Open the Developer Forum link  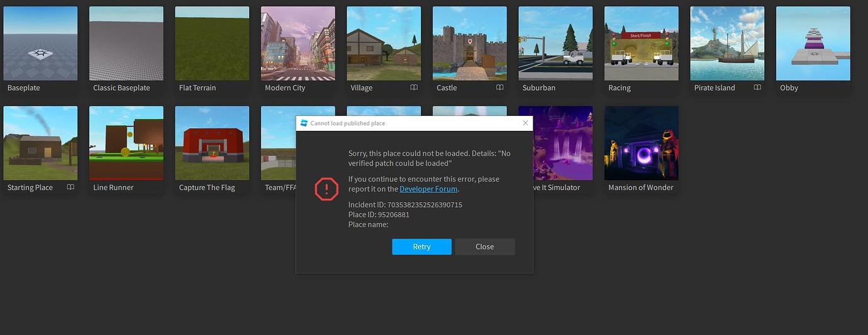(428, 189)
